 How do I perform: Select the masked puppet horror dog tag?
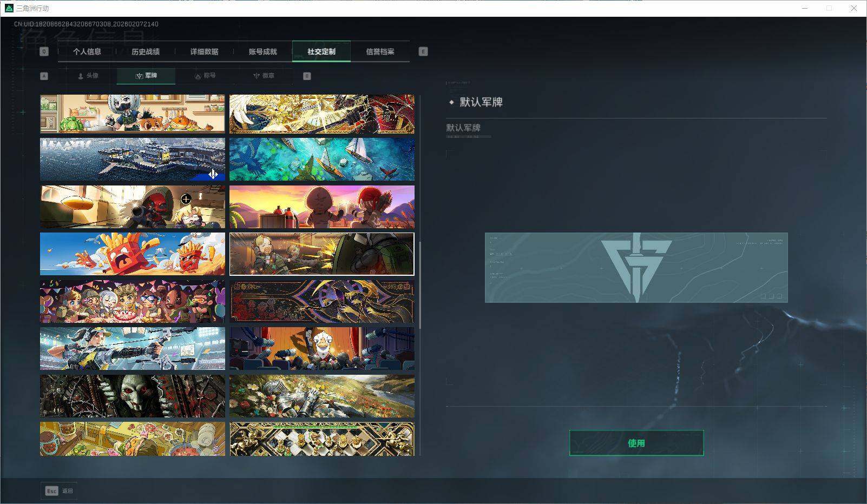pos(133,396)
